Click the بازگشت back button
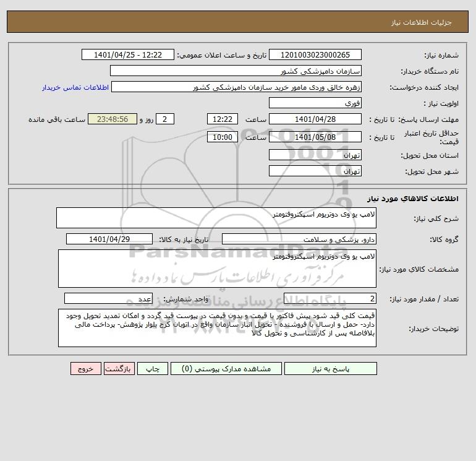 pyautogui.click(x=119, y=369)
